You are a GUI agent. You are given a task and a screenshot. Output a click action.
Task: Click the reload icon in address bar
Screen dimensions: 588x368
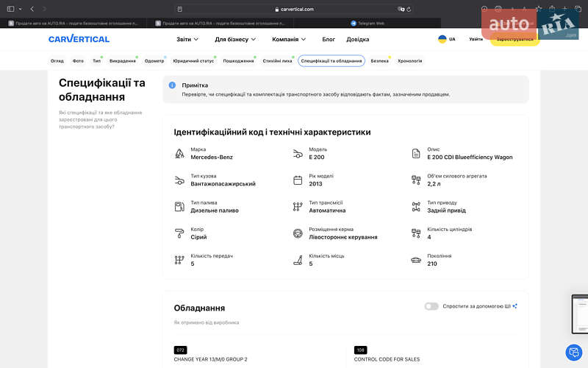[410, 10]
